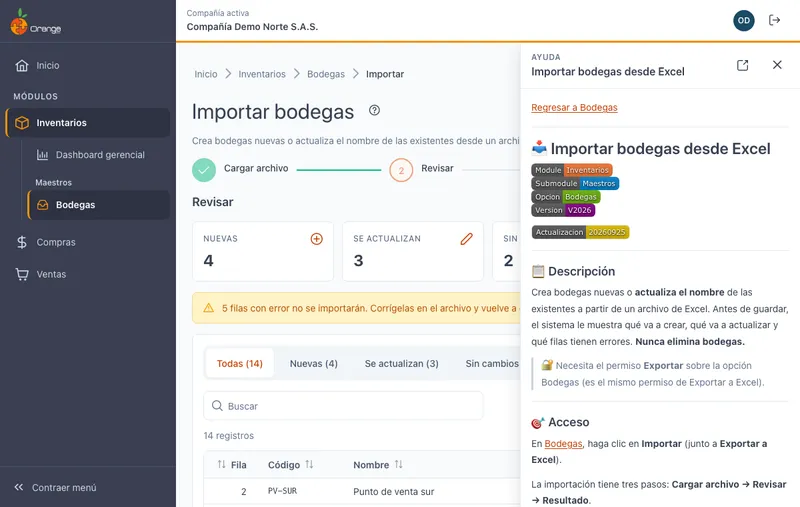Click the Se actualizan count 3
Image resolution: width=800 pixels, height=507 pixels.
(x=358, y=261)
